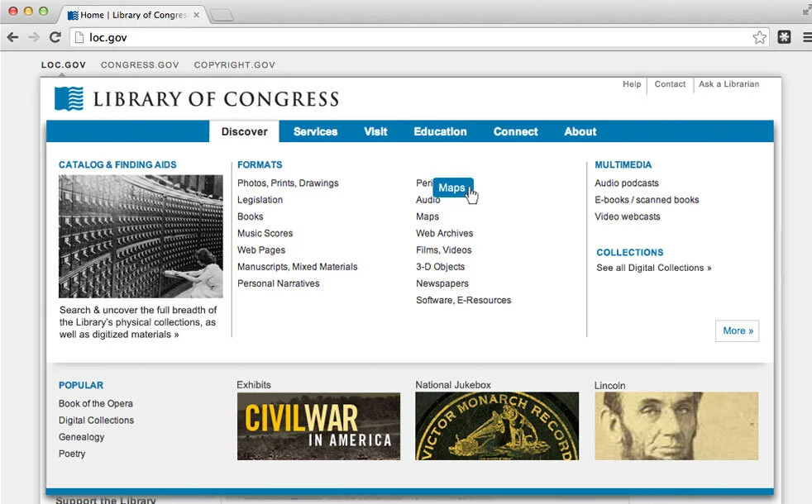Open Personal Narratives format
This screenshot has width=812, height=504.
pyautogui.click(x=278, y=283)
